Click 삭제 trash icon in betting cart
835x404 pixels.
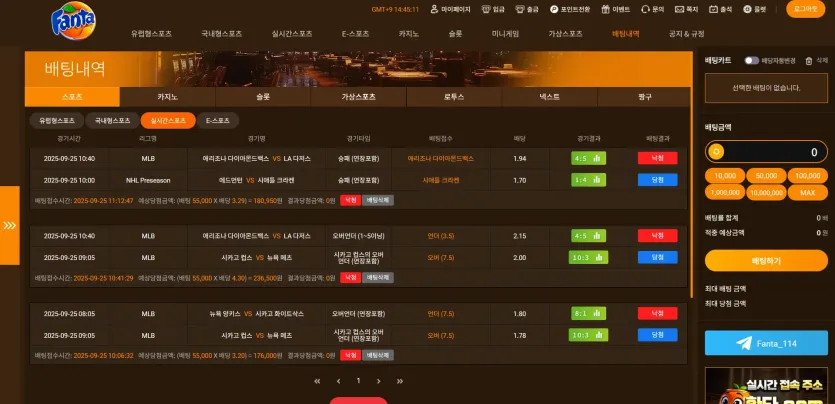point(809,61)
